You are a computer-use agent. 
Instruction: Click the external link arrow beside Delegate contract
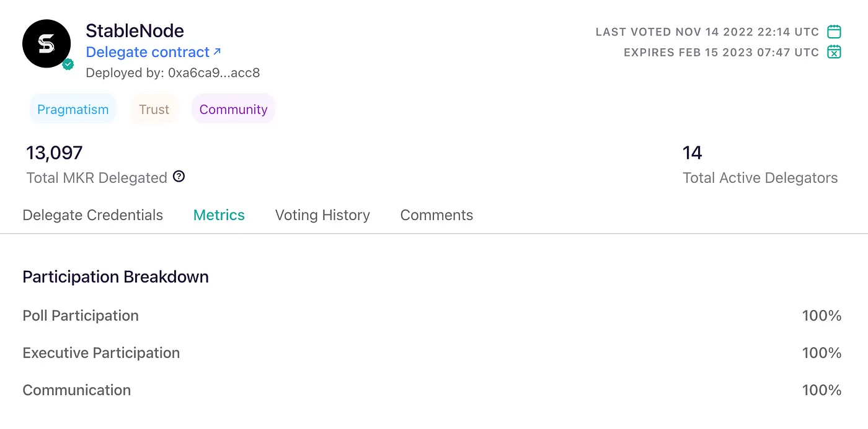tap(217, 51)
